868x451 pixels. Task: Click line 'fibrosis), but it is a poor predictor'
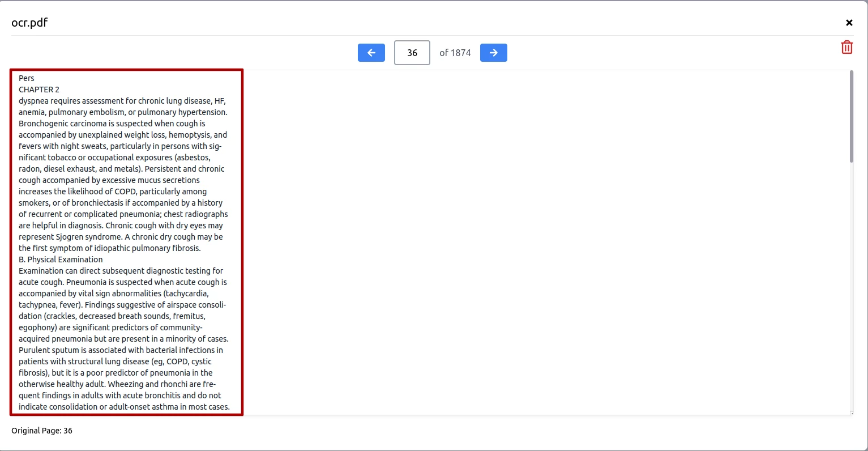click(116, 373)
